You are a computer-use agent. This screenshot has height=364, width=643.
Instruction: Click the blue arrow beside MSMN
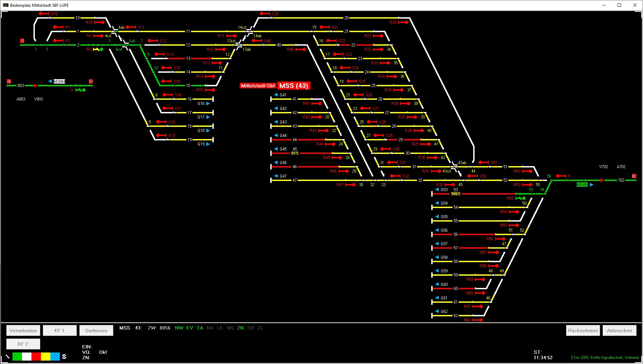coord(592,185)
